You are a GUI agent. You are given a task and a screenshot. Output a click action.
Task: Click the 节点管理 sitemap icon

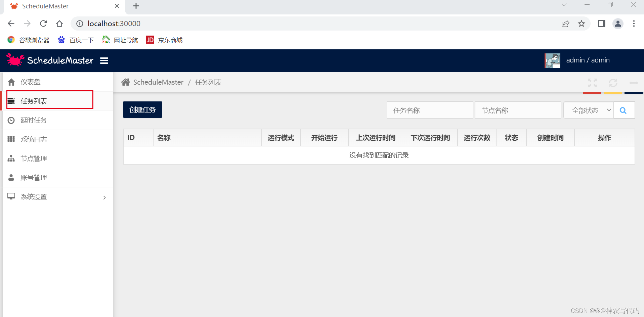coord(11,158)
